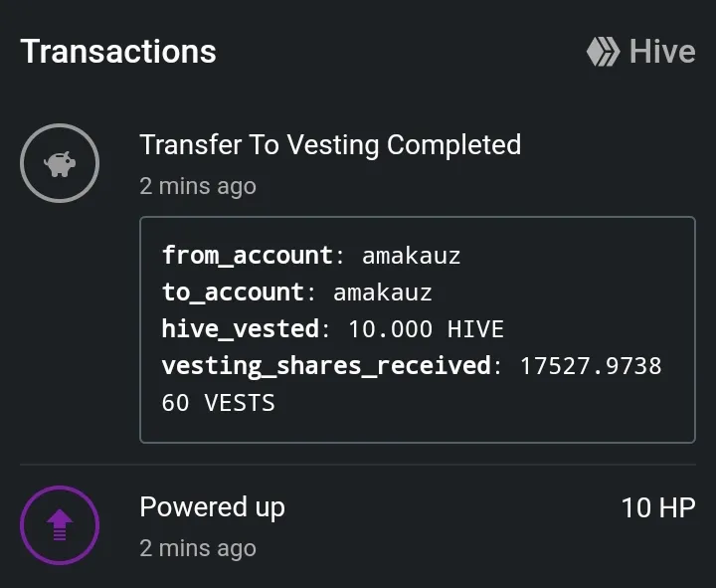Image resolution: width=716 pixels, height=588 pixels.
Task: Select the from_account field label
Action: [x=248, y=256]
